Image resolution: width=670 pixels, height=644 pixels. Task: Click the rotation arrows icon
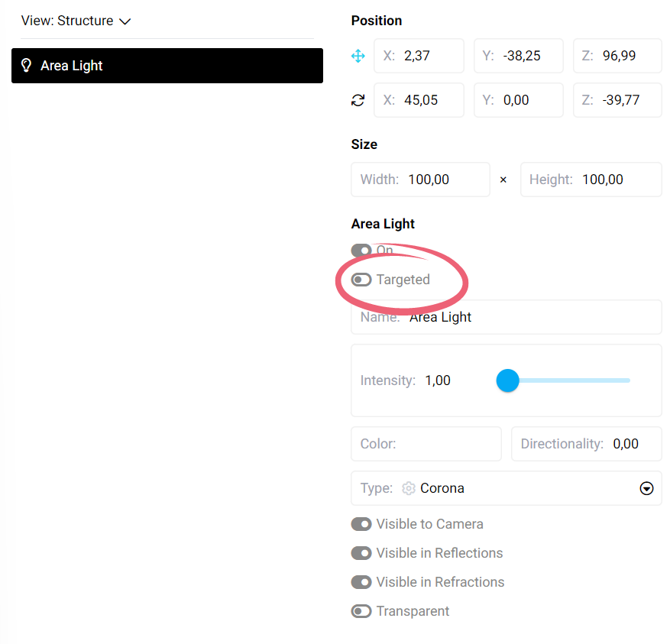click(x=358, y=100)
